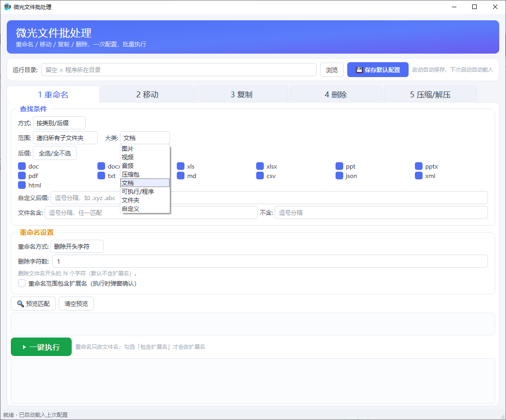
Task: Select the 1 重命名 tab
Action: (53, 95)
